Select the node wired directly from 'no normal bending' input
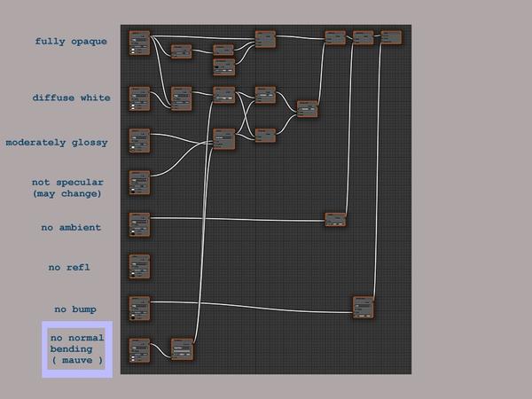 182,349
